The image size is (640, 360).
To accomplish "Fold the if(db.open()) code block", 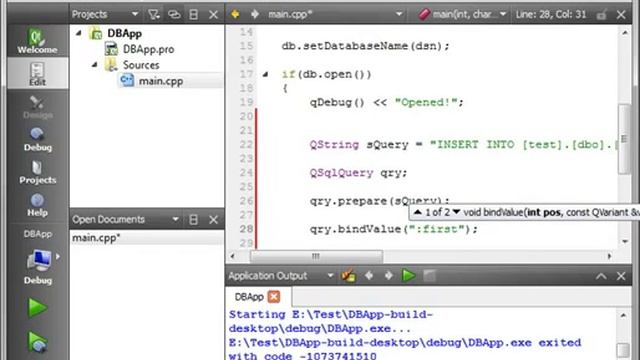I will click(265, 74).
